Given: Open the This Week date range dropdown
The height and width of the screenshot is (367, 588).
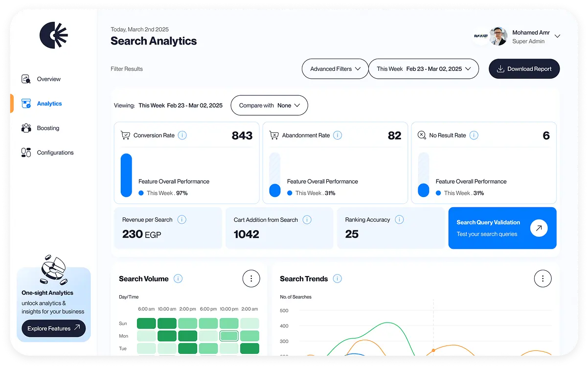Looking at the screenshot, I should coord(423,68).
